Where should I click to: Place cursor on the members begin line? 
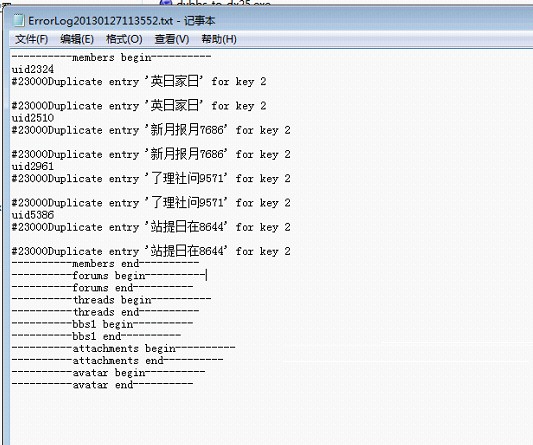(111, 57)
